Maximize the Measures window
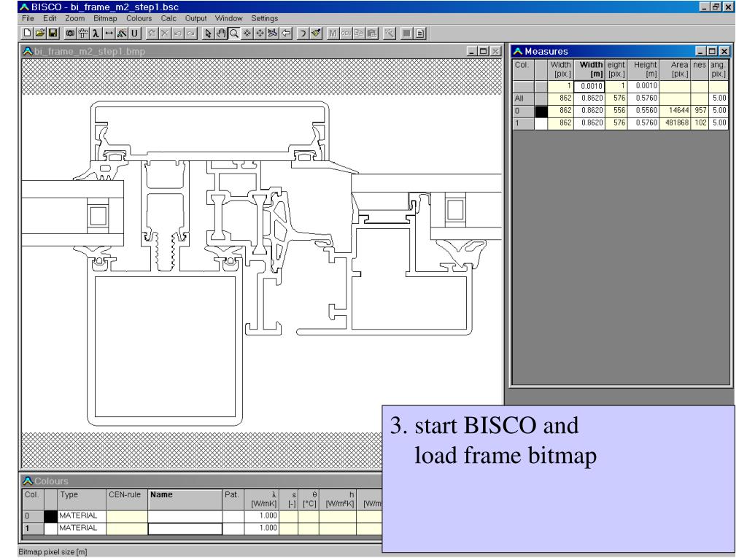The width and height of the screenshot is (747, 560). [712, 51]
